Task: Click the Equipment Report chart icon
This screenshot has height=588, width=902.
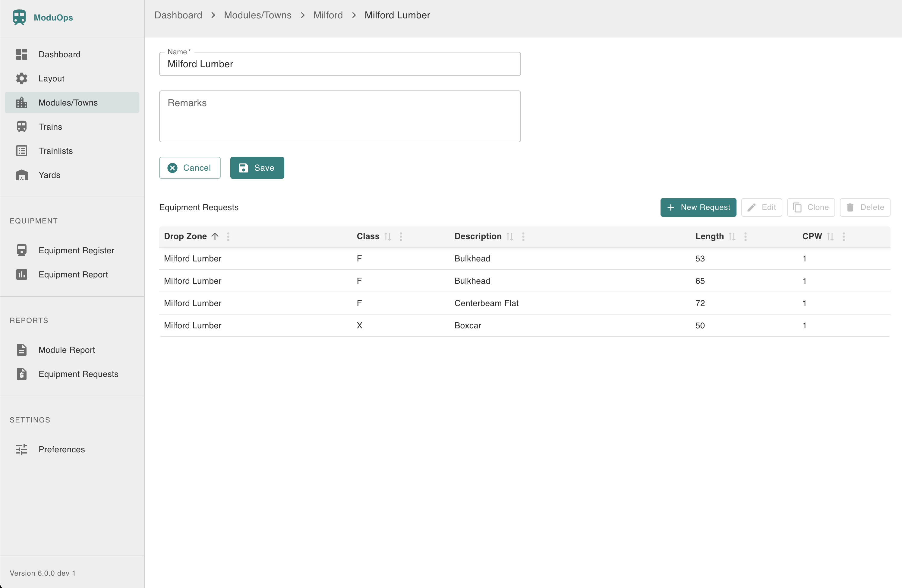Action: 22,274
